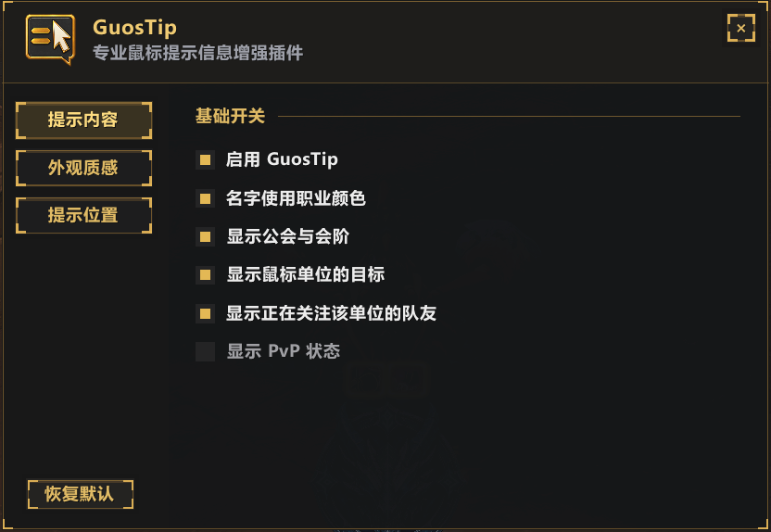This screenshot has width=771, height=532.
Task: Click the 启用 GuosTip label text
Action: pyautogui.click(x=282, y=159)
